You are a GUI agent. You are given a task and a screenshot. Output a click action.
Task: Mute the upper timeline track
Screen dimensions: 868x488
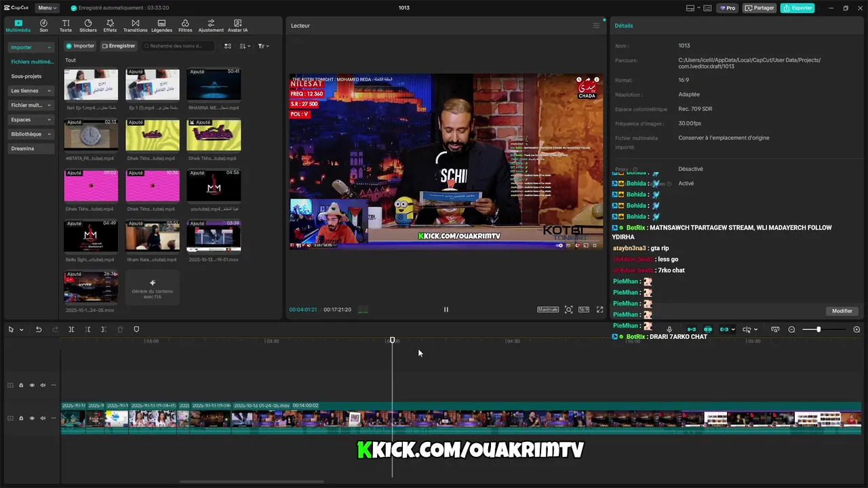43,385
